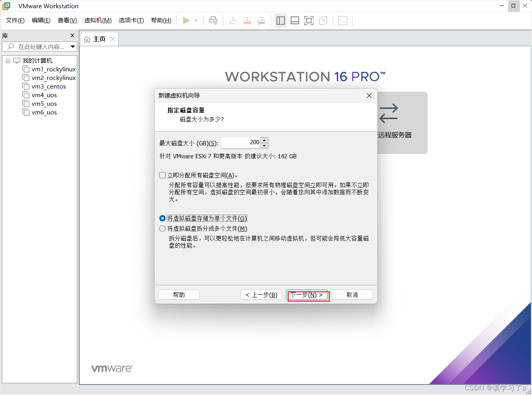Click the console view toolbar icon
The height and width of the screenshot is (395, 532).
[x=343, y=21]
